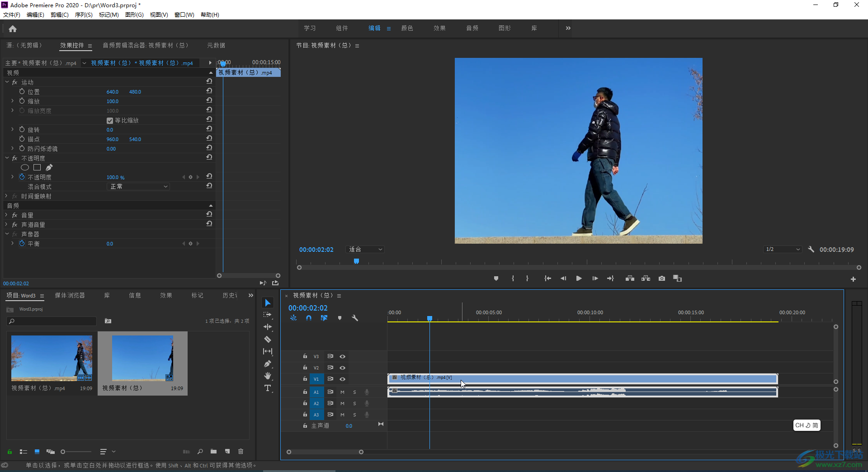Viewport: 868px width, 472px height.
Task: Solo track A2
Action: tap(354, 403)
